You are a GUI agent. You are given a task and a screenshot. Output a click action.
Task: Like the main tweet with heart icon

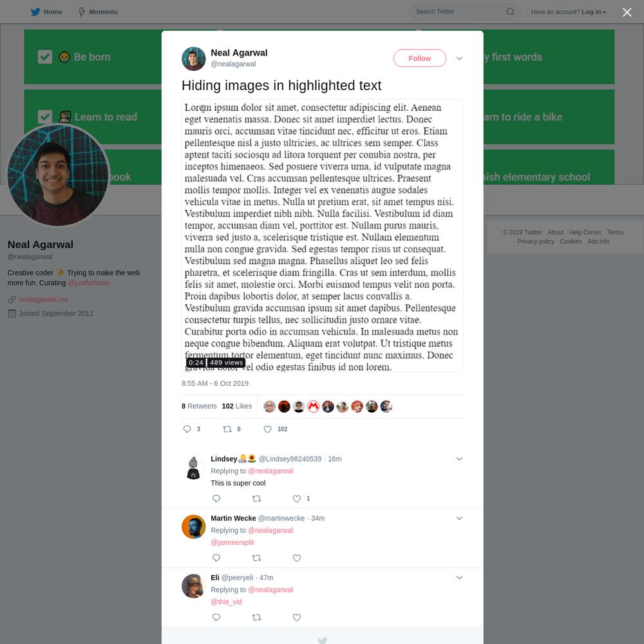(267, 429)
